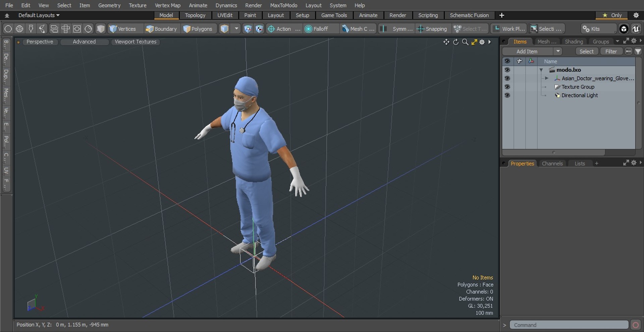The height and width of the screenshot is (332, 644).
Task: Toggle Snapping
Action: pos(432,29)
